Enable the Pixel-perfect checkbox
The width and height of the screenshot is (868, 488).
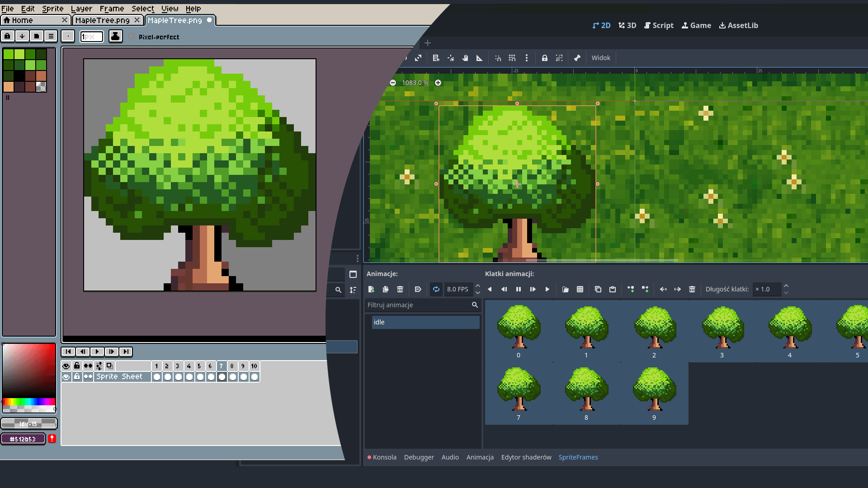click(x=132, y=37)
